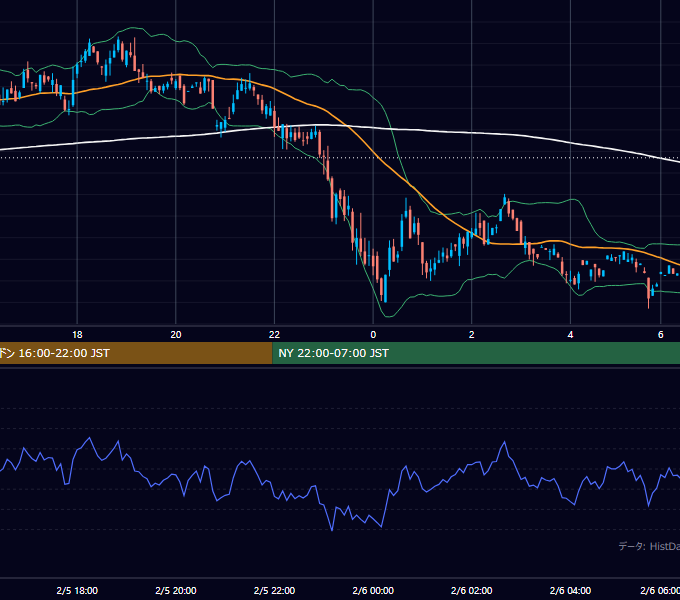Click the time axis label 4

click(570, 335)
